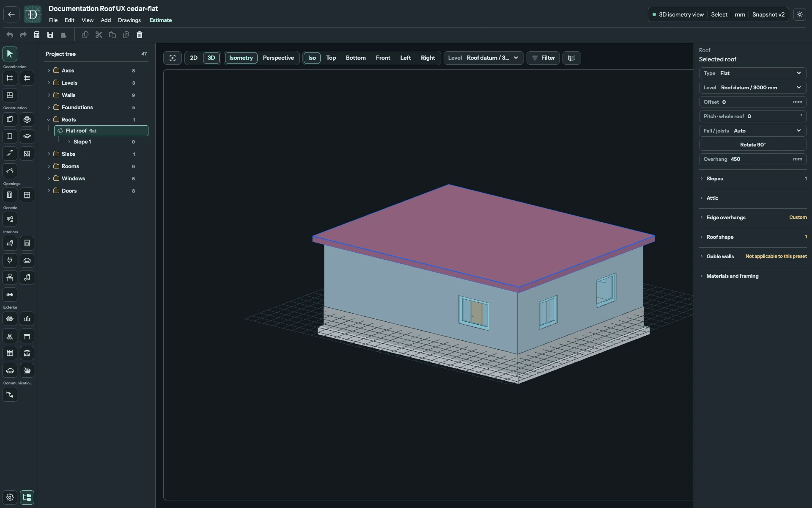
Task: Select the column tool in Construction
Action: [x=10, y=136]
